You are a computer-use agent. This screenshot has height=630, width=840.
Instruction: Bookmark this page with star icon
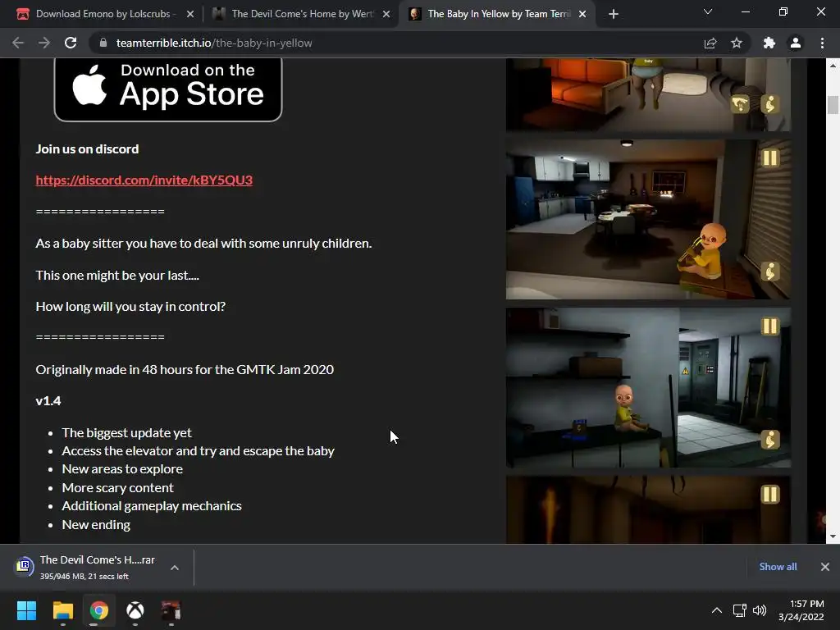pyautogui.click(x=737, y=43)
